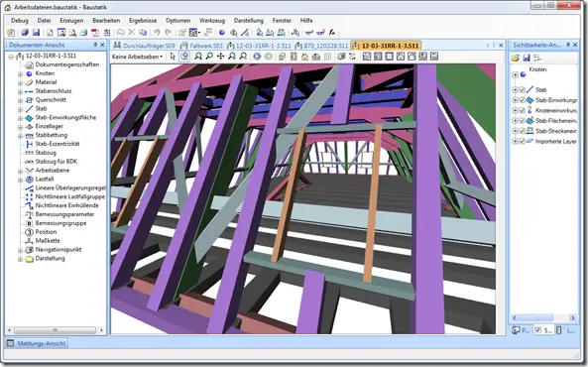Open the Meldungs-Ansicht panel tab
This screenshot has height=367, width=588.
(37, 343)
